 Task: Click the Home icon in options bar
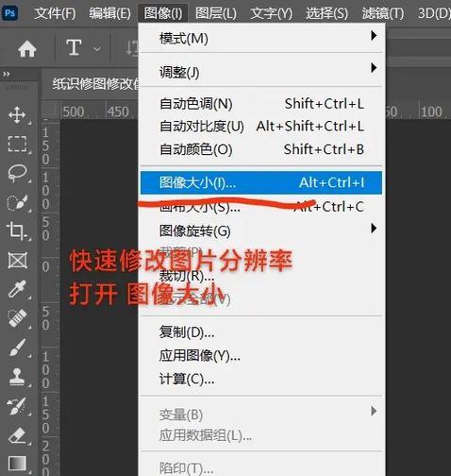27,49
